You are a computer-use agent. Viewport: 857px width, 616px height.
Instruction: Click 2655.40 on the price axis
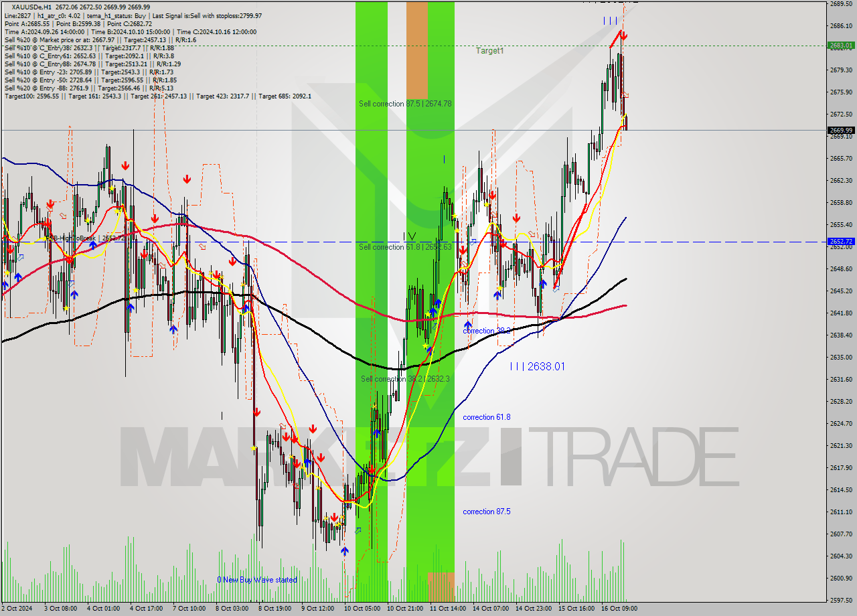[x=841, y=224]
